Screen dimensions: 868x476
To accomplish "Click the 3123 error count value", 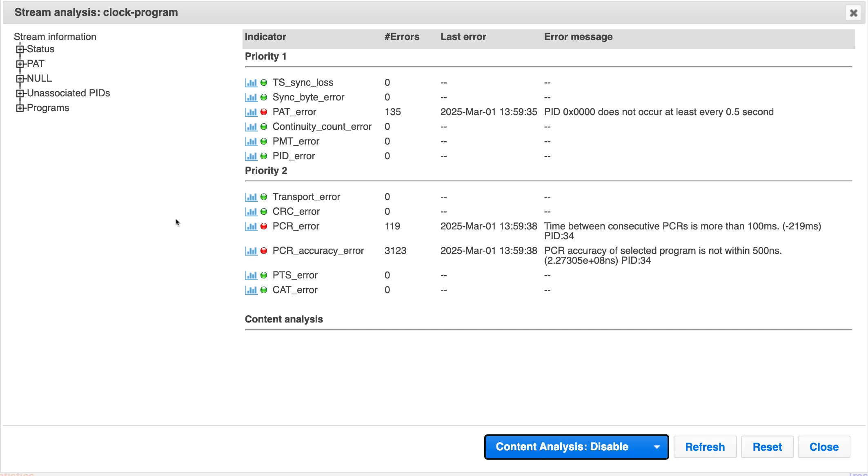I will click(x=395, y=251).
